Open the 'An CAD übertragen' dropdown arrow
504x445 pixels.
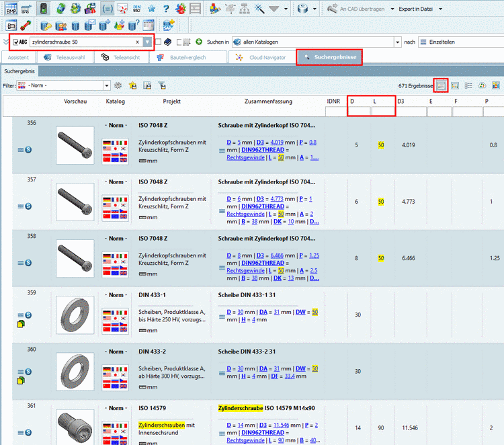[x=392, y=9]
